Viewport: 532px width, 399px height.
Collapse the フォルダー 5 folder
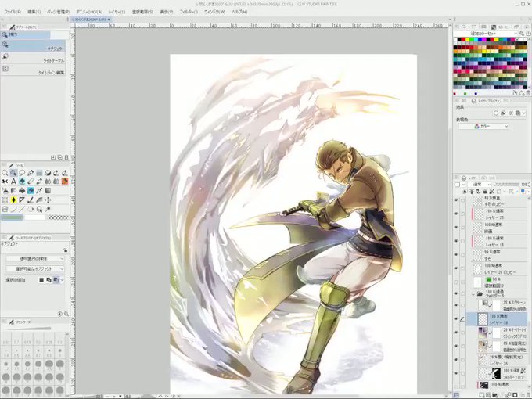click(x=473, y=294)
